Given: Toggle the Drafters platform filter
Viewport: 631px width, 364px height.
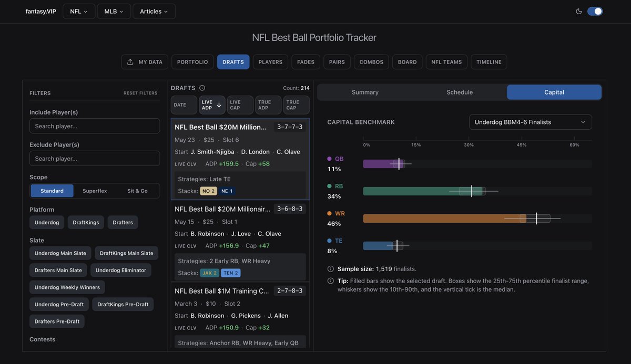Looking at the screenshot, I should [123, 222].
